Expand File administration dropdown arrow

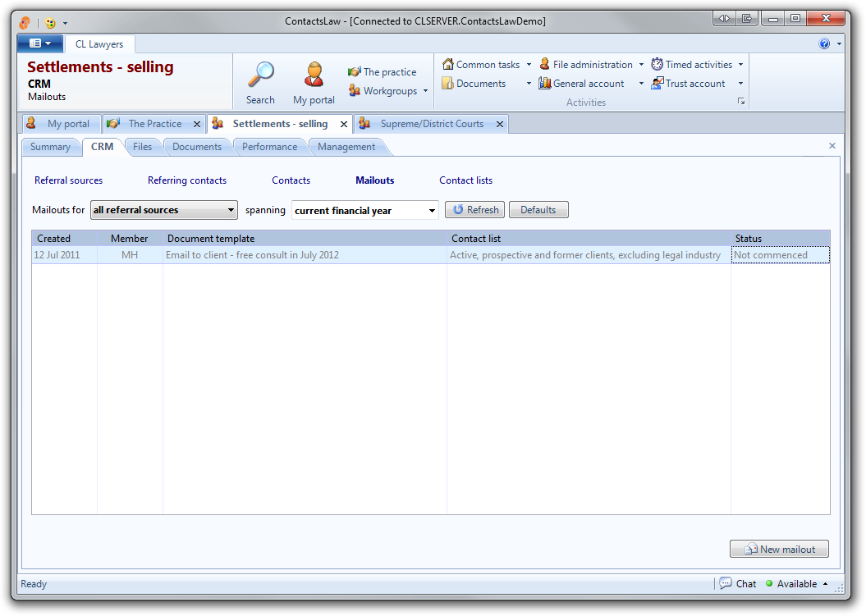641,65
